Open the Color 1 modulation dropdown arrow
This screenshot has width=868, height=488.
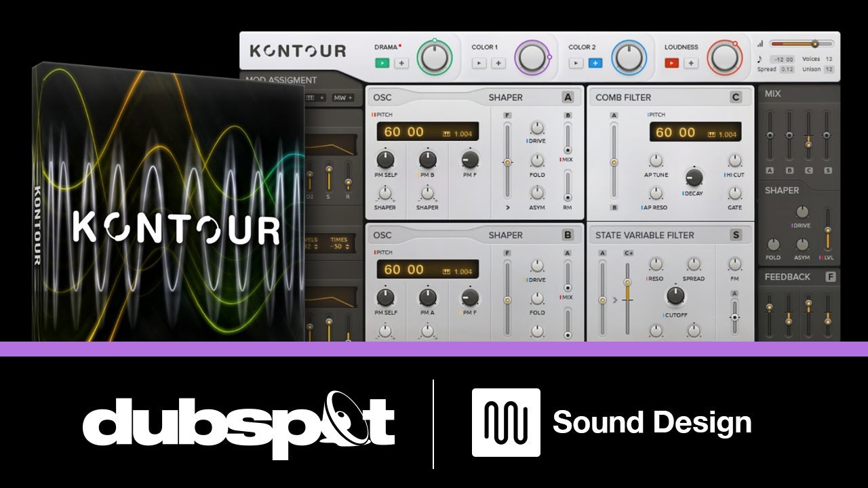pyautogui.click(x=479, y=62)
